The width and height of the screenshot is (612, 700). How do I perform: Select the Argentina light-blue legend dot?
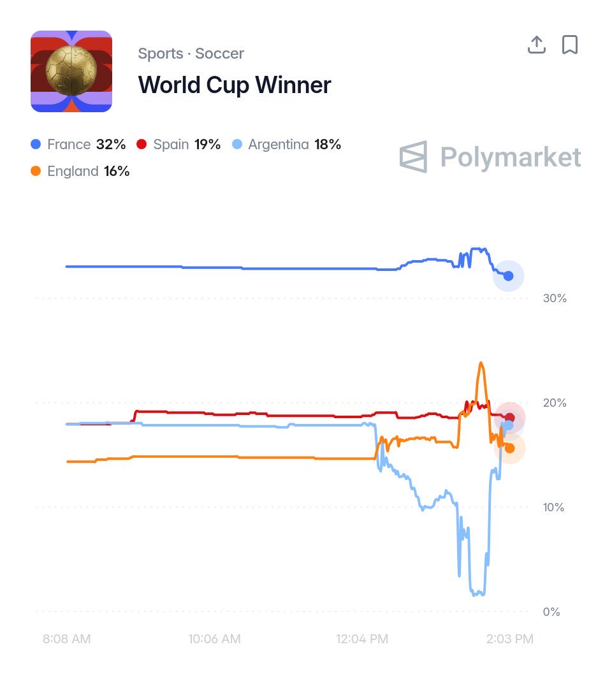[x=237, y=144]
